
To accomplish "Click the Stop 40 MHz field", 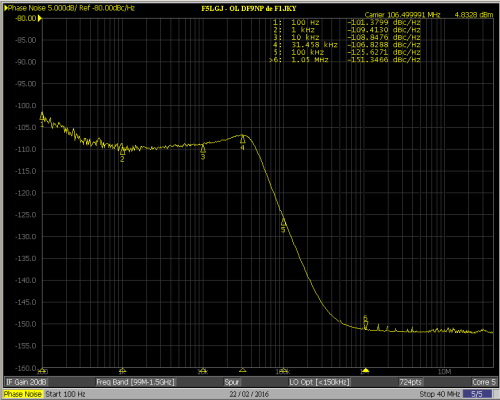I will click(x=440, y=394).
